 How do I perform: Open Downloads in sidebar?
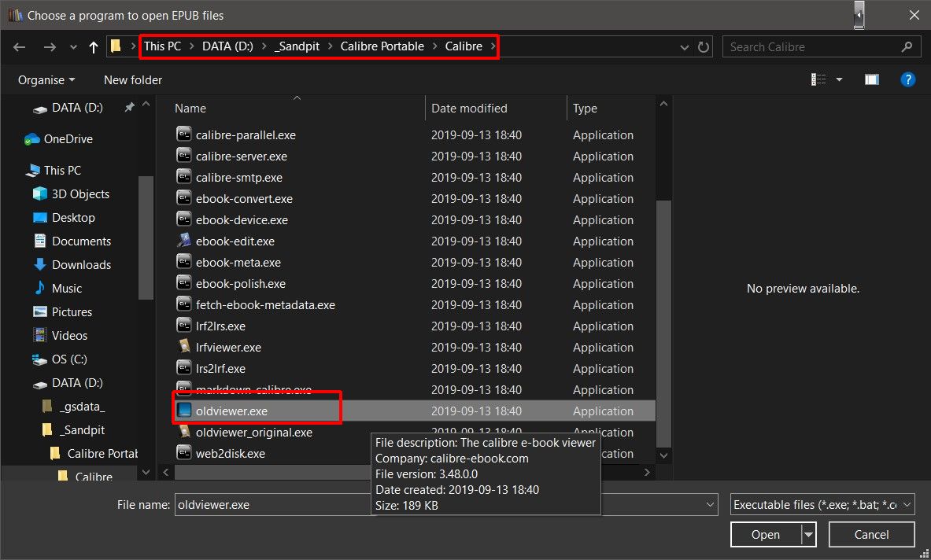click(x=81, y=265)
